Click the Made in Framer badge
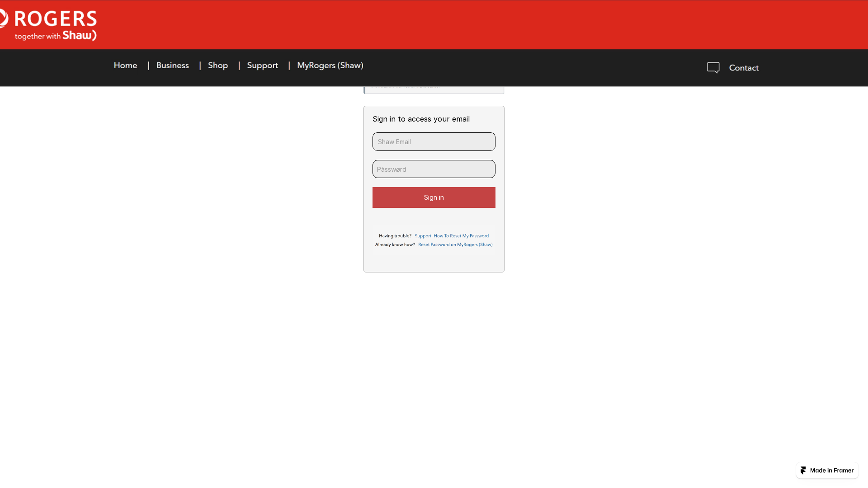The height and width of the screenshot is (488, 868). coord(827,470)
